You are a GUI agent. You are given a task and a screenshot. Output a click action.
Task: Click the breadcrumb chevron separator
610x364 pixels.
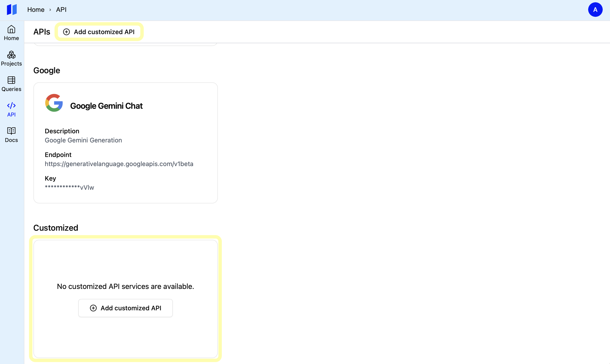point(50,10)
